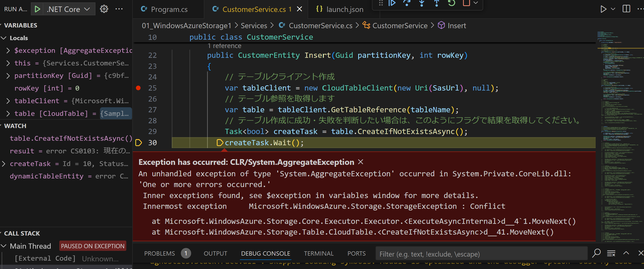Select Services in the breadcrumb path
This screenshot has width=644, height=269.
point(254,26)
